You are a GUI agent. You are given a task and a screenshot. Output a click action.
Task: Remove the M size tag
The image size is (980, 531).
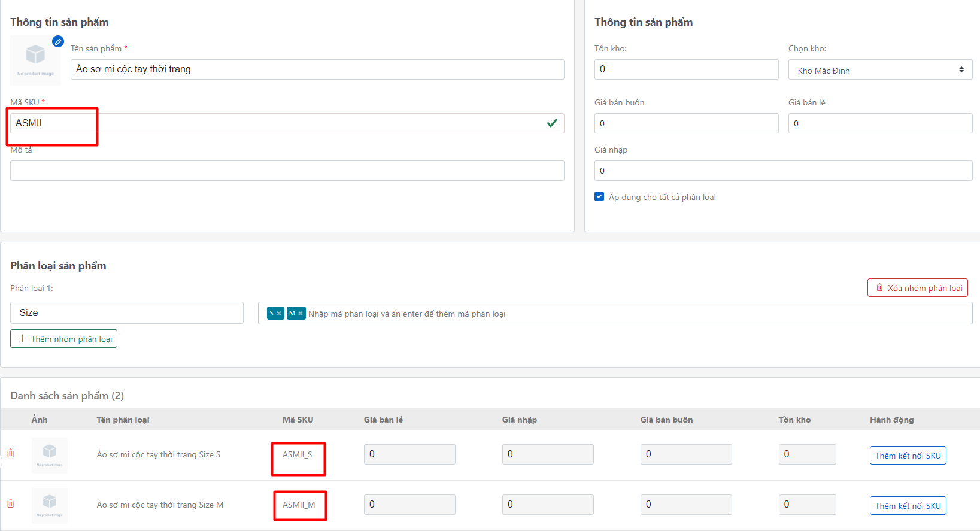pos(301,314)
